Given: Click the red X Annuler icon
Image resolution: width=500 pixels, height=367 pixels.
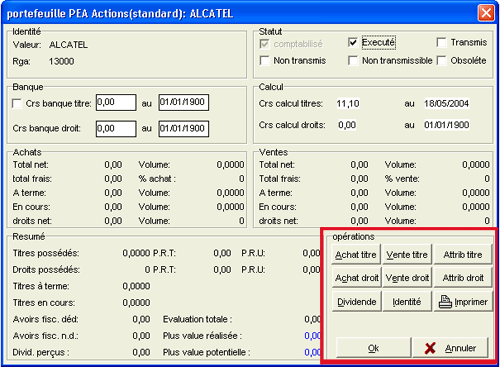Looking at the screenshot, I should [x=430, y=348].
